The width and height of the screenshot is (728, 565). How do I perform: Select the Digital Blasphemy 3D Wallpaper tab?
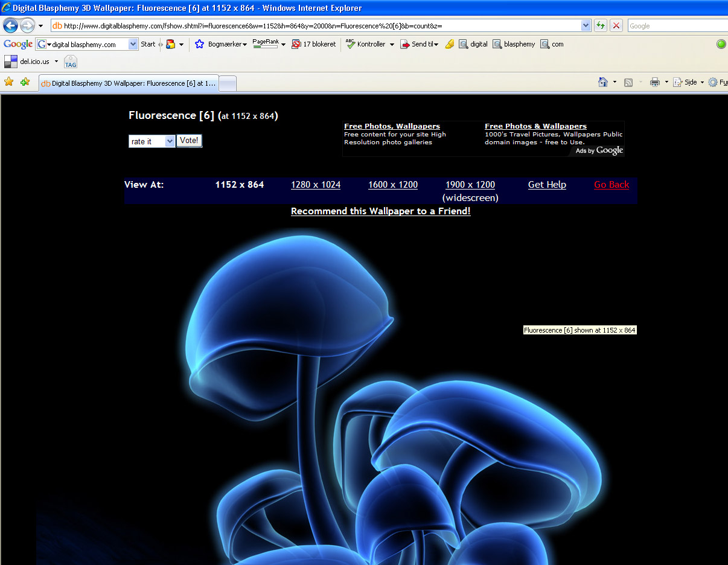(128, 83)
